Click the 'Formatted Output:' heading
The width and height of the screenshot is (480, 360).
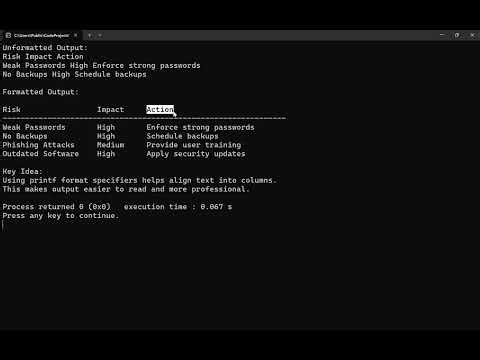point(40,92)
